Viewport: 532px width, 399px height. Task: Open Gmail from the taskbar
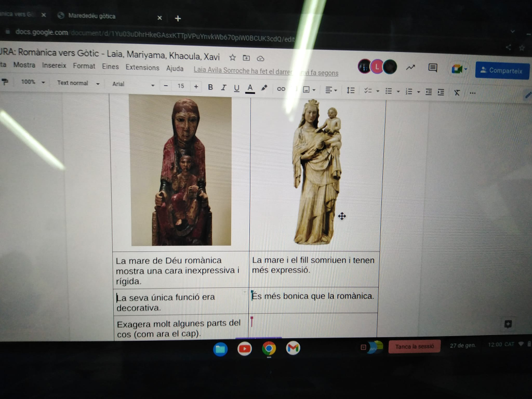[293, 348]
